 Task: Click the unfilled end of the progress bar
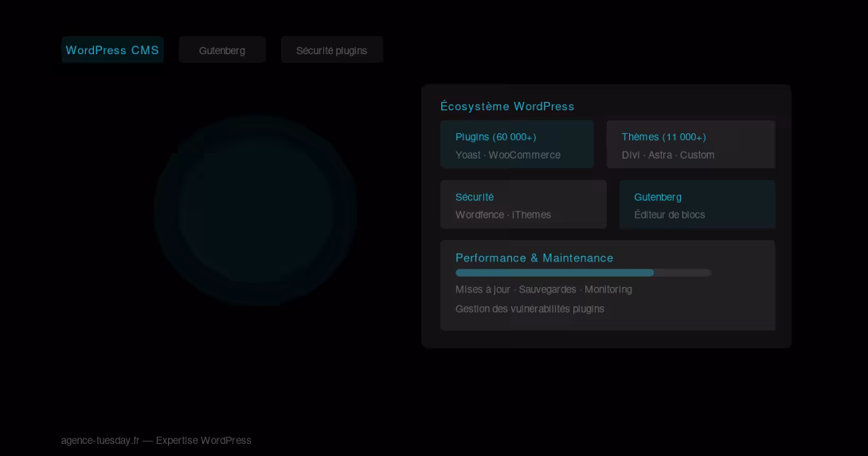[682, 273]
